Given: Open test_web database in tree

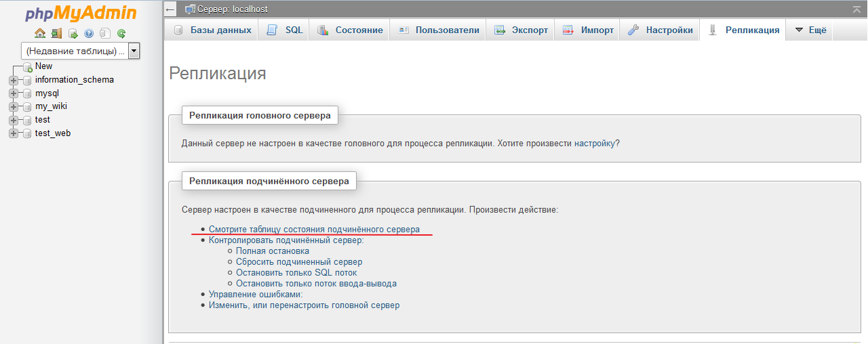Looking at the screenshot, I should tap(53, 133).
